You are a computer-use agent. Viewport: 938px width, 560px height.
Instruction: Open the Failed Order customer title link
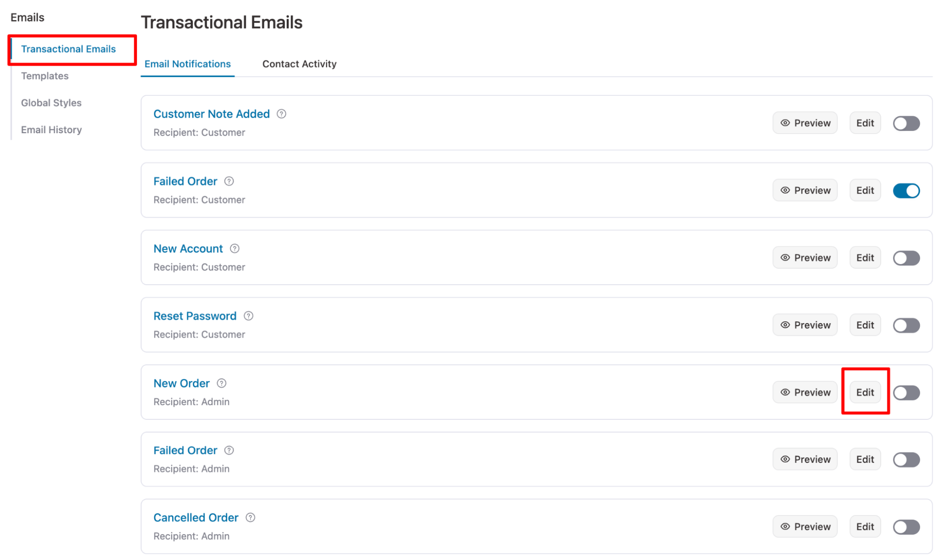coord(185,181)
